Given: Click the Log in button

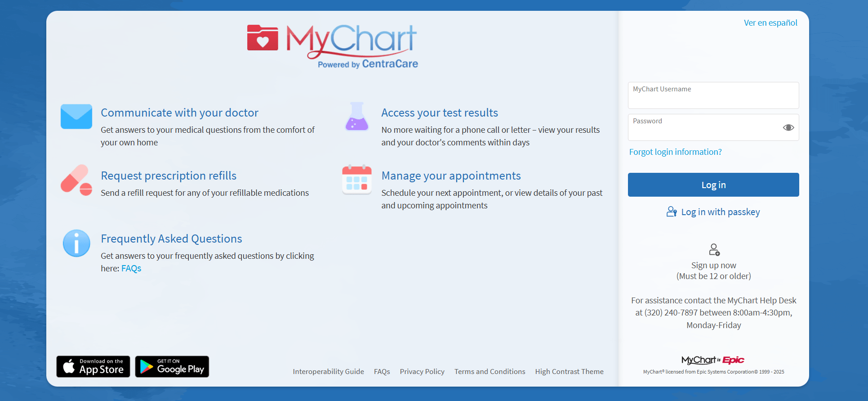Looking at the screenshot, I should click(x=713, y=185).
